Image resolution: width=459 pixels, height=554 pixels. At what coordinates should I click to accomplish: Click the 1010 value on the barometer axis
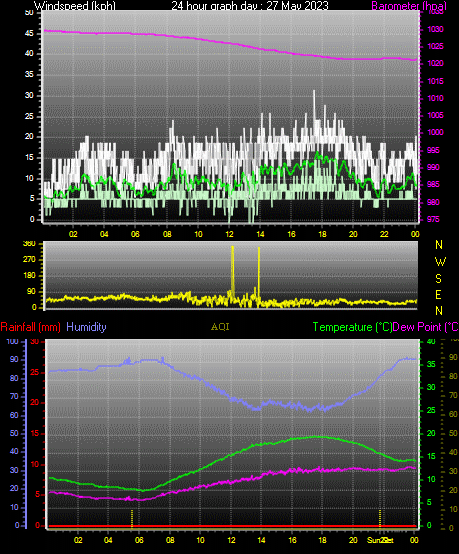[x=435, y=98]
